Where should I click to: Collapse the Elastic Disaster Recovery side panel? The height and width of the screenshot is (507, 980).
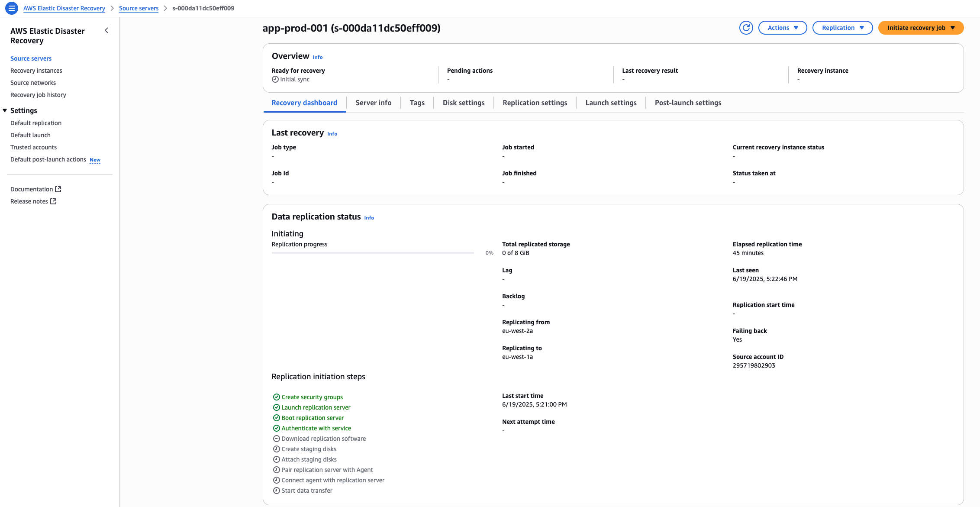click(106, 30)
